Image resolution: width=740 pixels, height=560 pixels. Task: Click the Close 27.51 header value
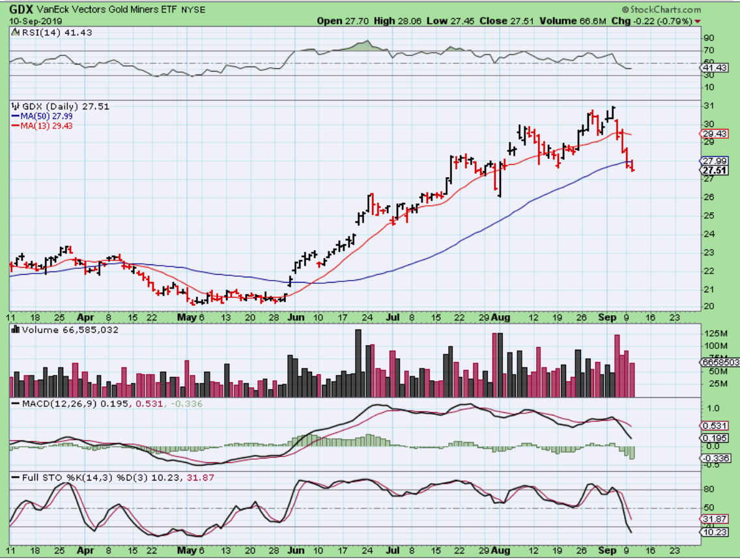click(x=506, y=21)
